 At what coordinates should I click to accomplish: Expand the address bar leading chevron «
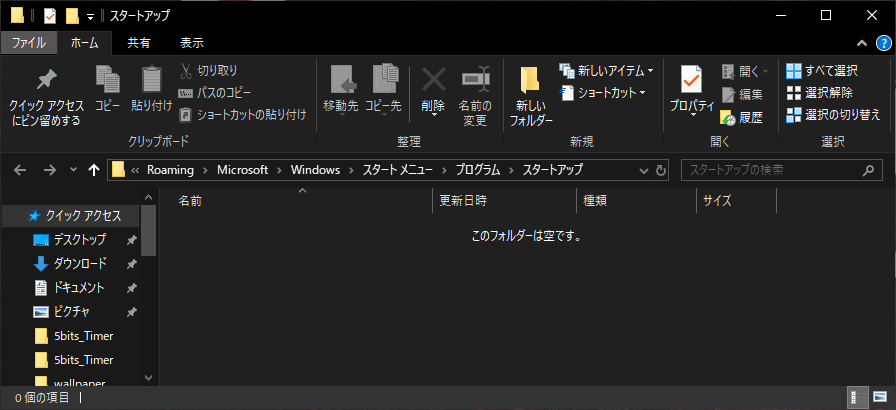pyautogui.click(x=135, y=170)
